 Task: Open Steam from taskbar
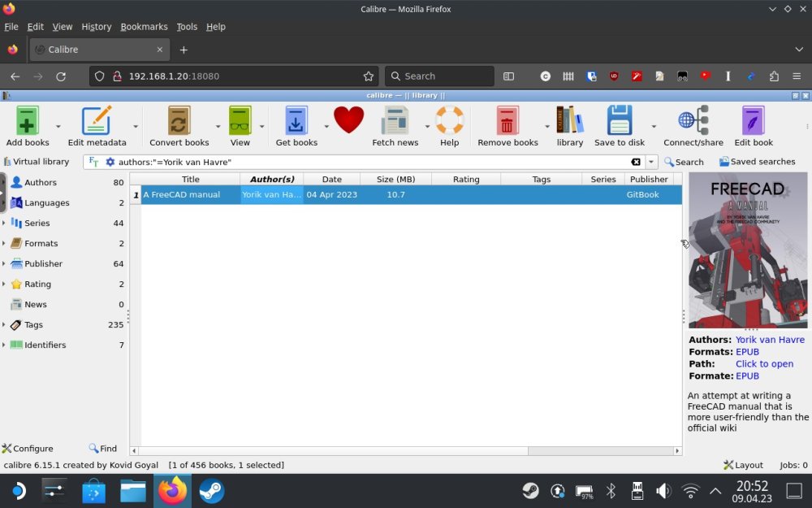click(211, 490)
